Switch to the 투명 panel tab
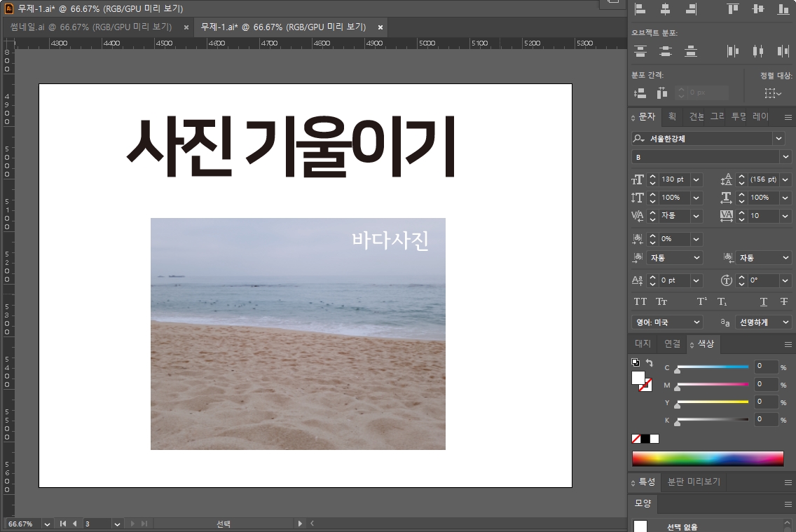This screenshot has height=532, width=796. pos(738,117)
